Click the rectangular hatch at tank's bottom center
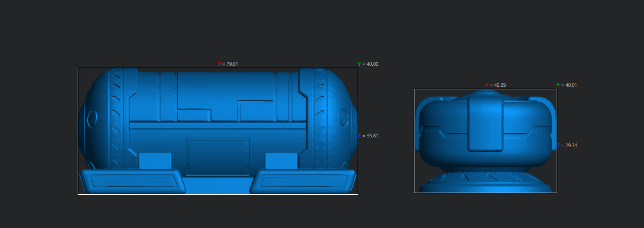644x228 pixels. pyautogui.click(x=217, y=156)
